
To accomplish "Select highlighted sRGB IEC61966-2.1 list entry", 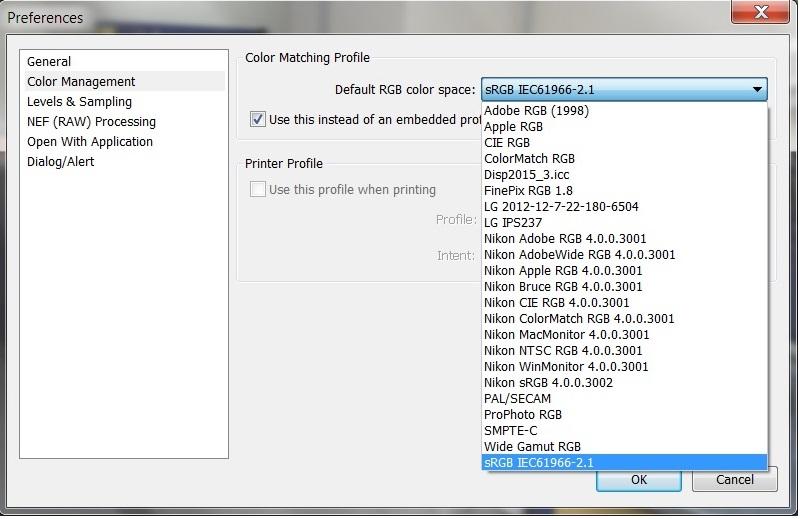I will point(624,462).
